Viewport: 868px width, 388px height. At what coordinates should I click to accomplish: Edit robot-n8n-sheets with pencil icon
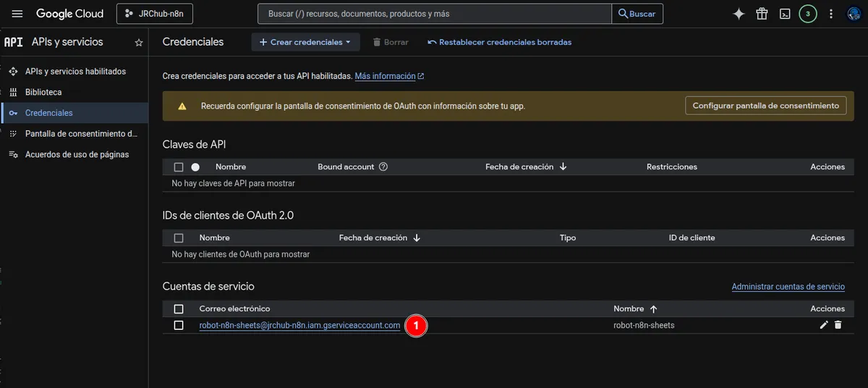[824, 325]
